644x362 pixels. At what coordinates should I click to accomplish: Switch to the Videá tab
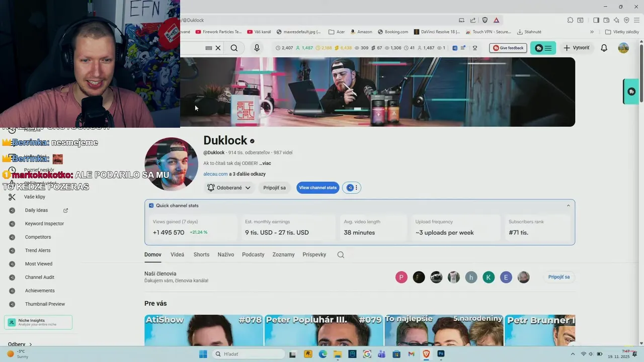click(x=177, y=254)
